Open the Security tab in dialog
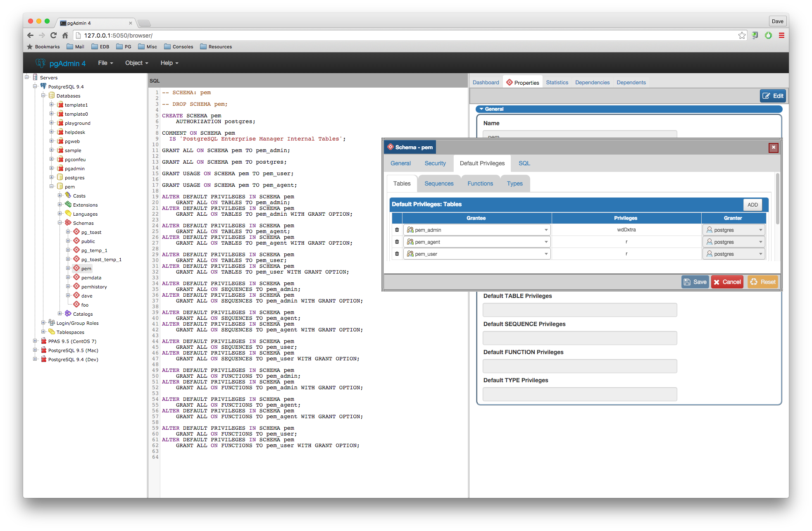Screen dimensions: 812x531 (435, 163)
